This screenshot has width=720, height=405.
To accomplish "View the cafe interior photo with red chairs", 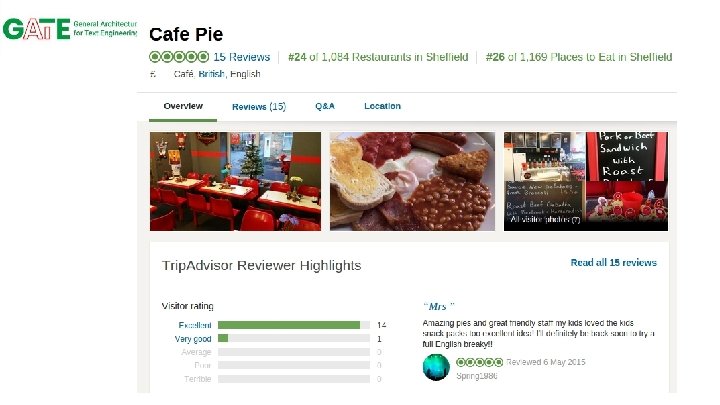I will [236, 181].
